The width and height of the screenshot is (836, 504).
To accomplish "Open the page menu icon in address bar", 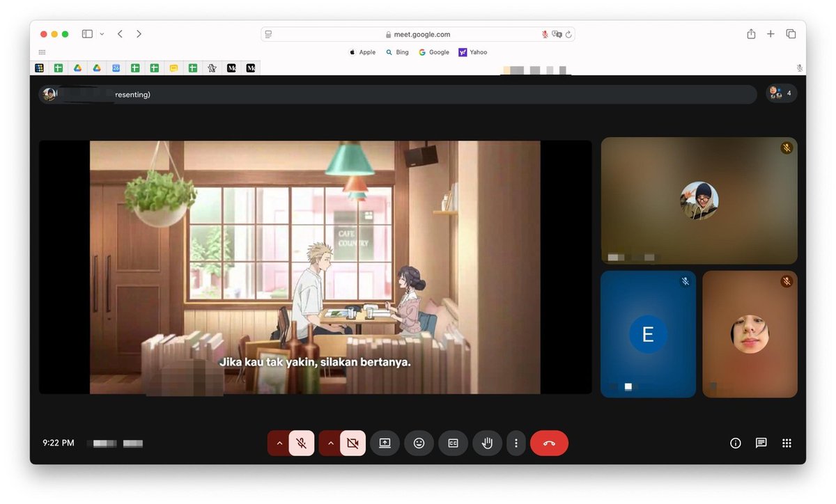I will point(268,34).
